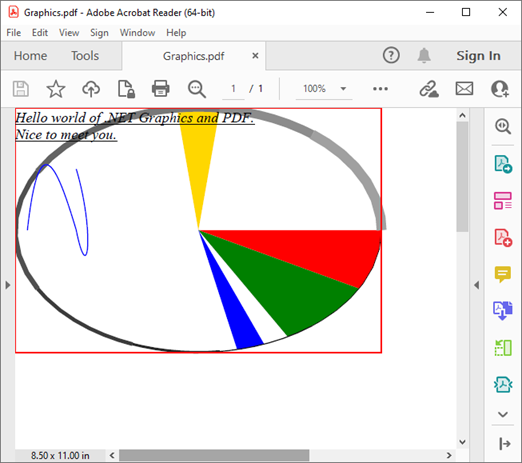Viewport: 522px width, 463px height.
Task: Expand the 100% zoom dropdown
Action: click(x=343, y=89)
